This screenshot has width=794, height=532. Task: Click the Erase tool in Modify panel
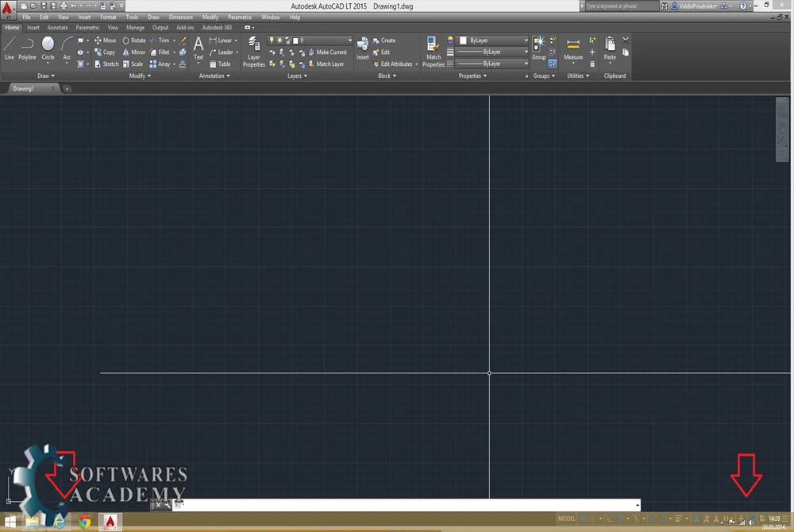point(183,40)
